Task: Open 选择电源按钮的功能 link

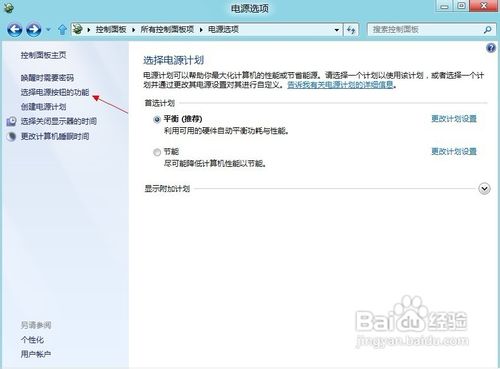Action: (x=55, y=92)
